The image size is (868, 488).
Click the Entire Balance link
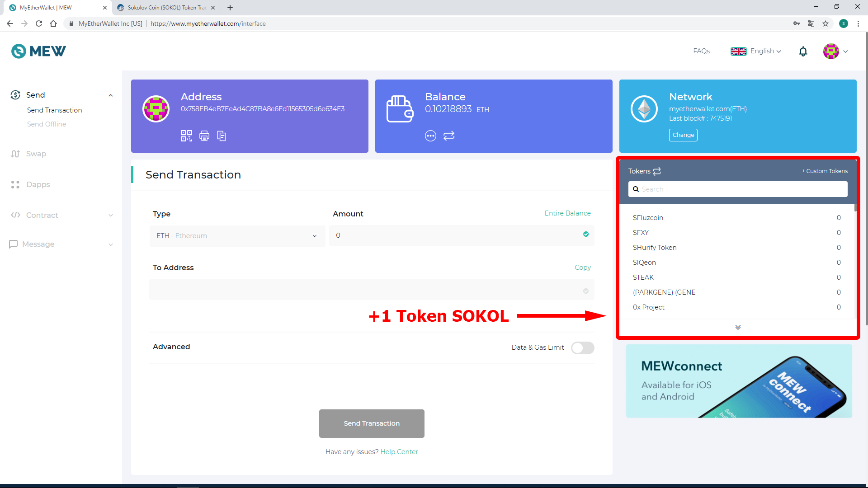(567, 213)
